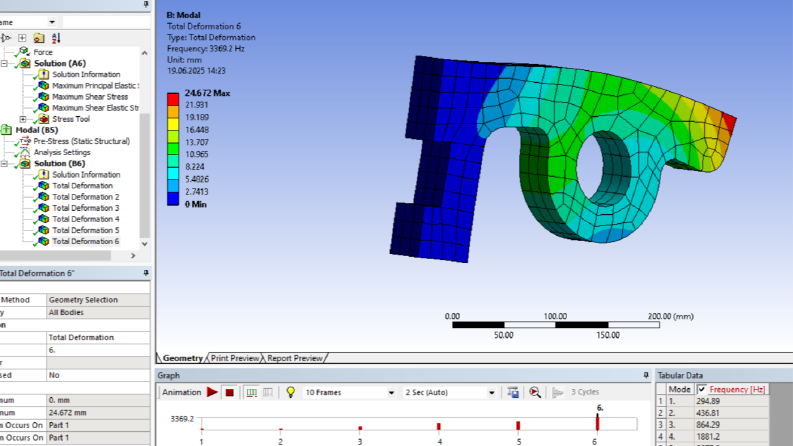The width and height of the screenshot is (793, 446).
Task: Click the zoom-to-animation magnifier icon
Action: pos(535,392)
